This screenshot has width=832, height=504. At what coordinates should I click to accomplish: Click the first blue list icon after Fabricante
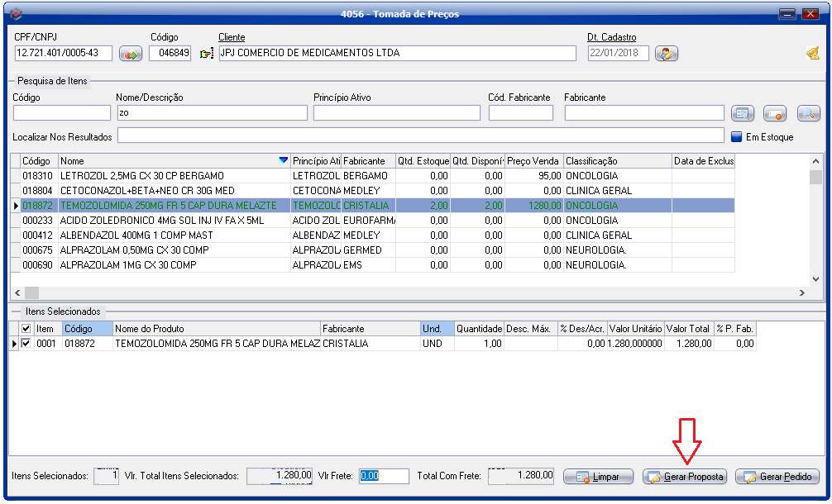click(x=742, y=113)
